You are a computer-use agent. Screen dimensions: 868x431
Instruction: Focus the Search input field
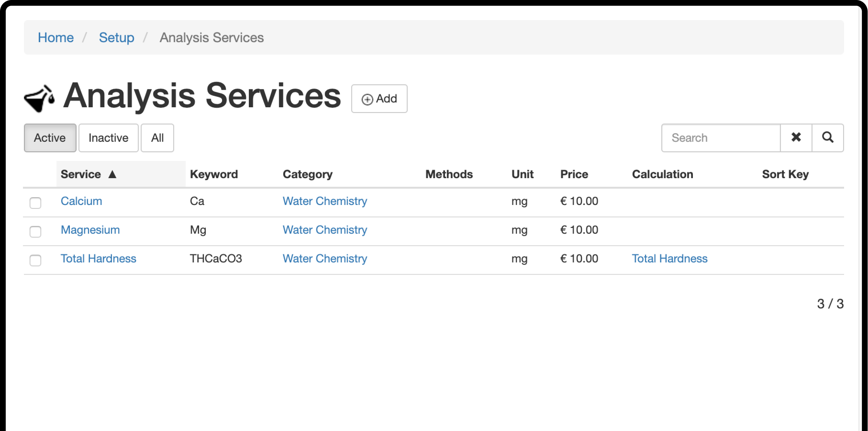click(721, 138)
